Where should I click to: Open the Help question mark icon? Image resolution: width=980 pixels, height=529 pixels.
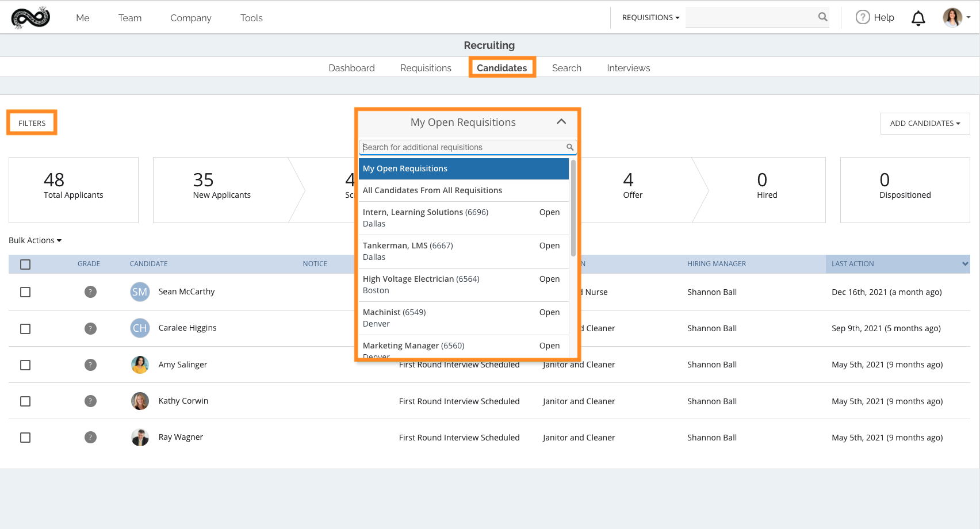[x=862, y=17]
